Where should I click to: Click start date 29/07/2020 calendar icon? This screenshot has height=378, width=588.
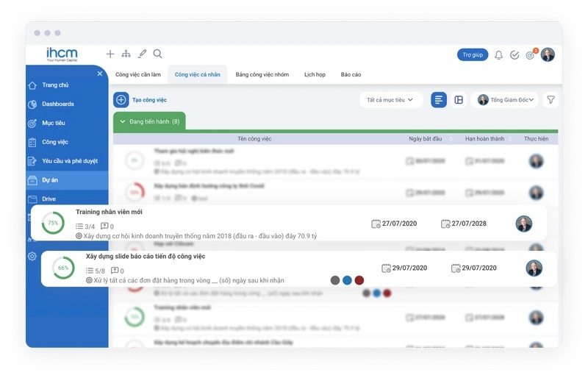[386, 268]
